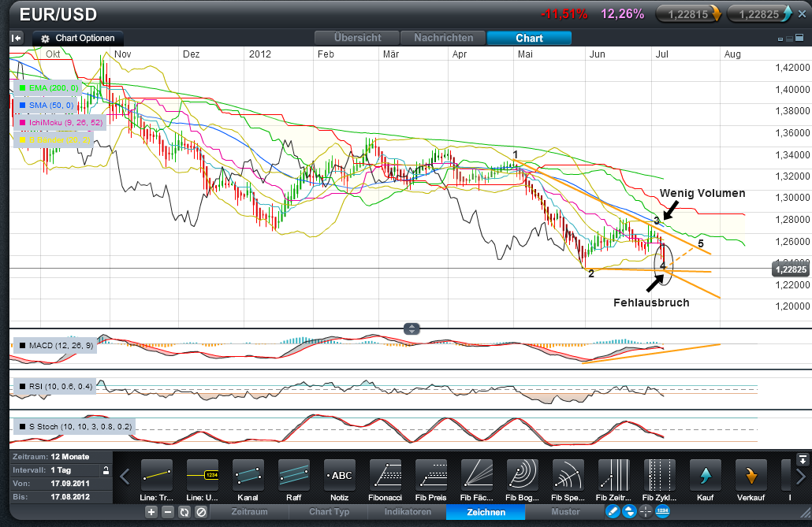Viewport: 812px width, 527px height.
Task: Collapse the drawing toolbar with down-arrow button
Action: coord(803,459)
